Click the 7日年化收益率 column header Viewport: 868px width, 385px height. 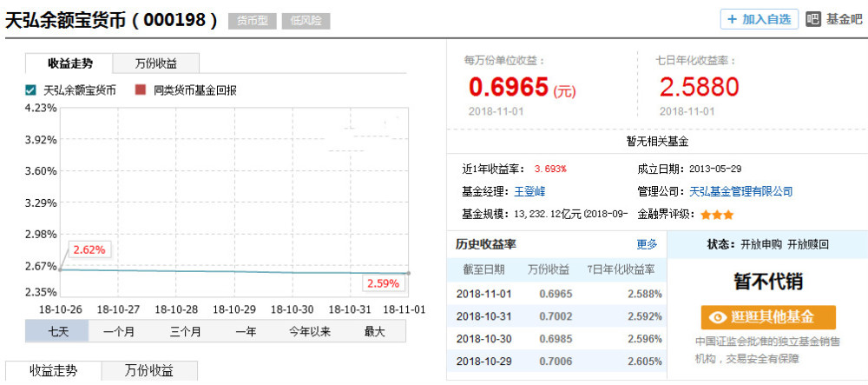[x=621, y=269]
